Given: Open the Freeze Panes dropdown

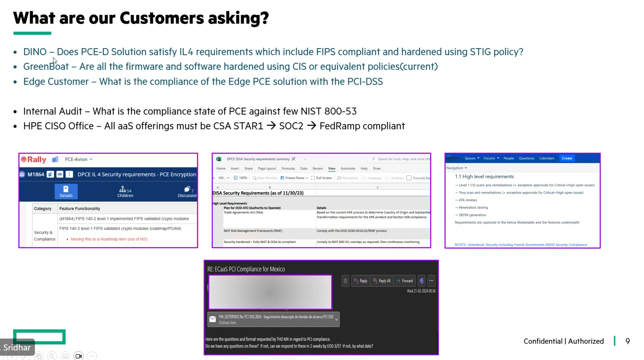Looking at the screenshot, I should [294, 178].
